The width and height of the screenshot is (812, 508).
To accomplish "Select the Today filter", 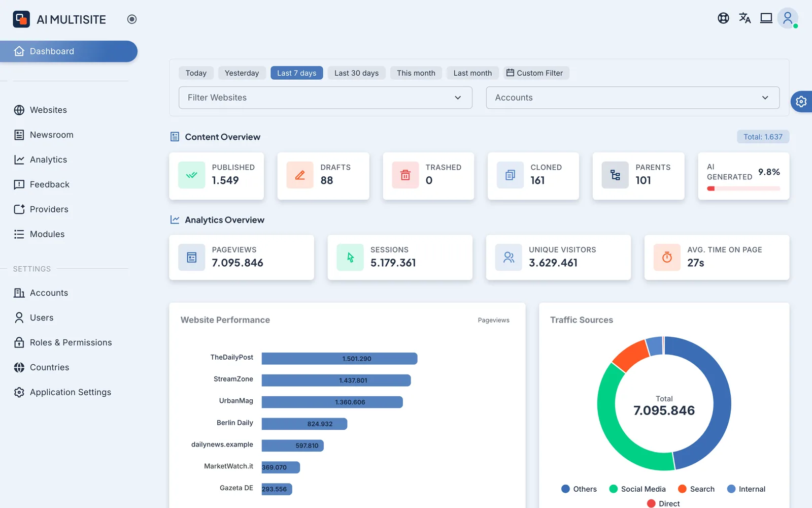I will (x=196, y=73).
